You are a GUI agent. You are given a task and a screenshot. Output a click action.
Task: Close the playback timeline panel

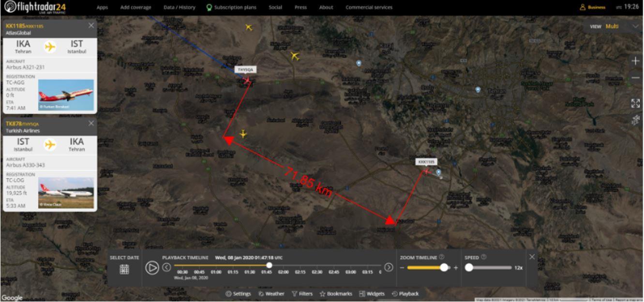(x=532, y=257)
